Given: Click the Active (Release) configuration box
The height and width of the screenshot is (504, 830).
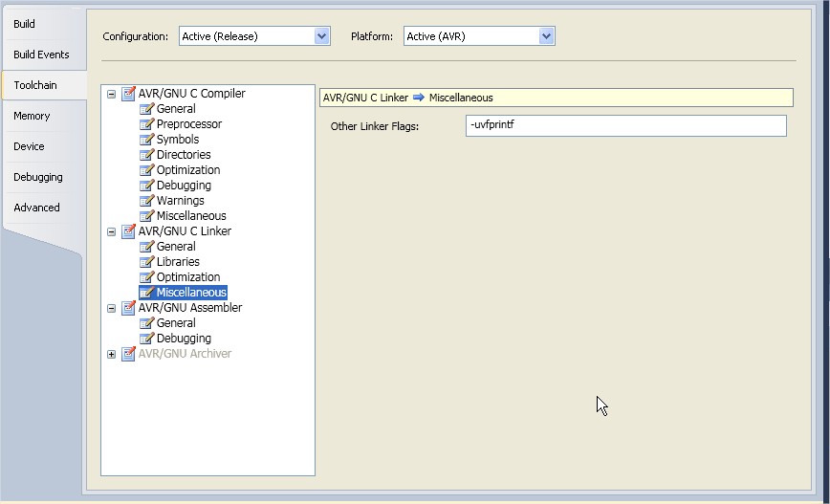Looking at the screenshot, I should pos(254,36).
